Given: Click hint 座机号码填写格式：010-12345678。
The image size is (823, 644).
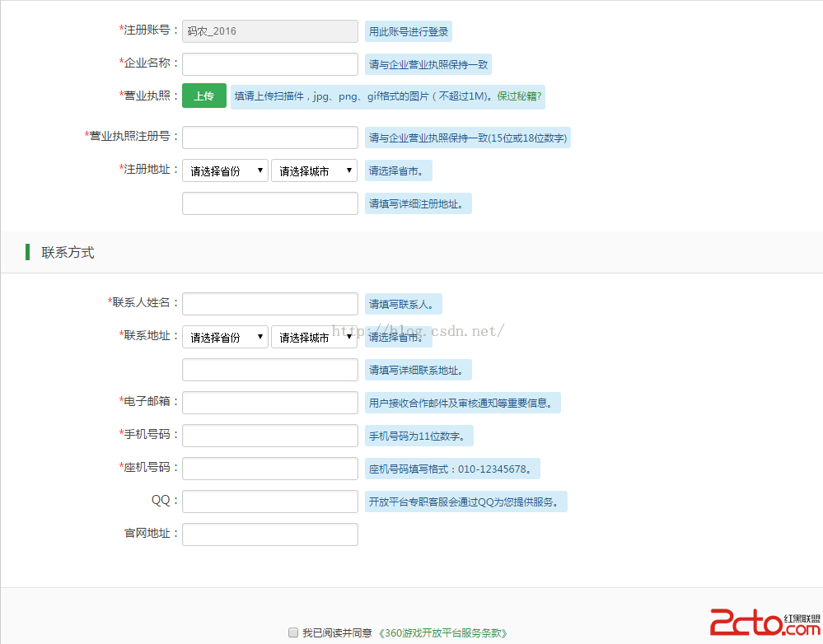Looking at the screenshot, I should pyautogui.click(x=452, y=469).
